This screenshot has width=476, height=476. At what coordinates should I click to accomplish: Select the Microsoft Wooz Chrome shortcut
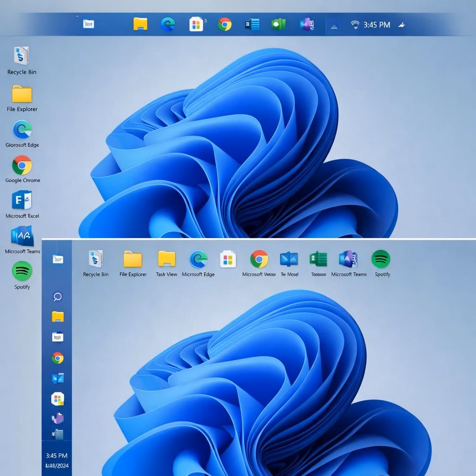259,263
